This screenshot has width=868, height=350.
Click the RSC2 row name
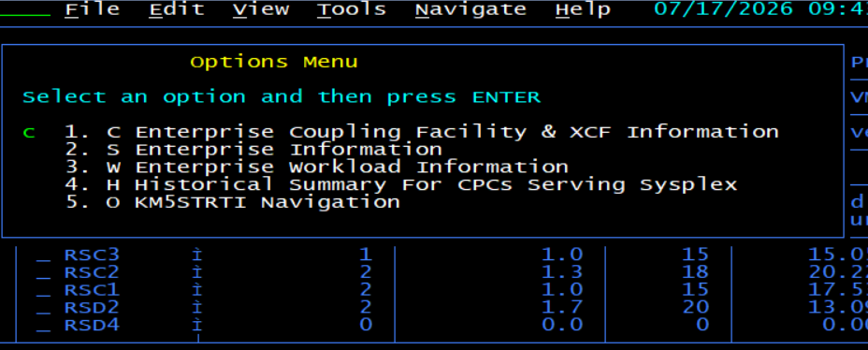(x=92, y=272)
